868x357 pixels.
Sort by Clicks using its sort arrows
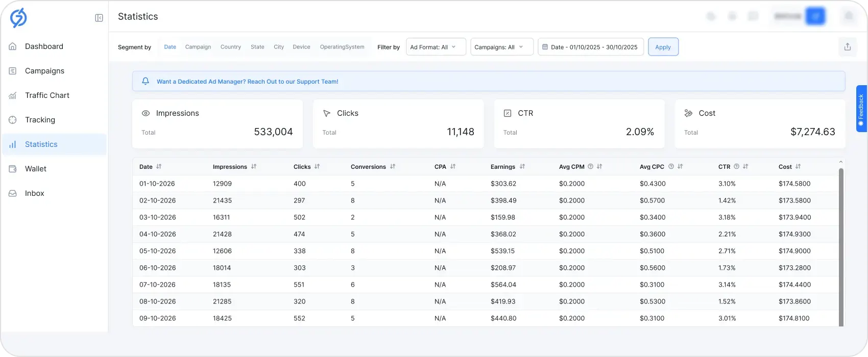pos(317,166)
